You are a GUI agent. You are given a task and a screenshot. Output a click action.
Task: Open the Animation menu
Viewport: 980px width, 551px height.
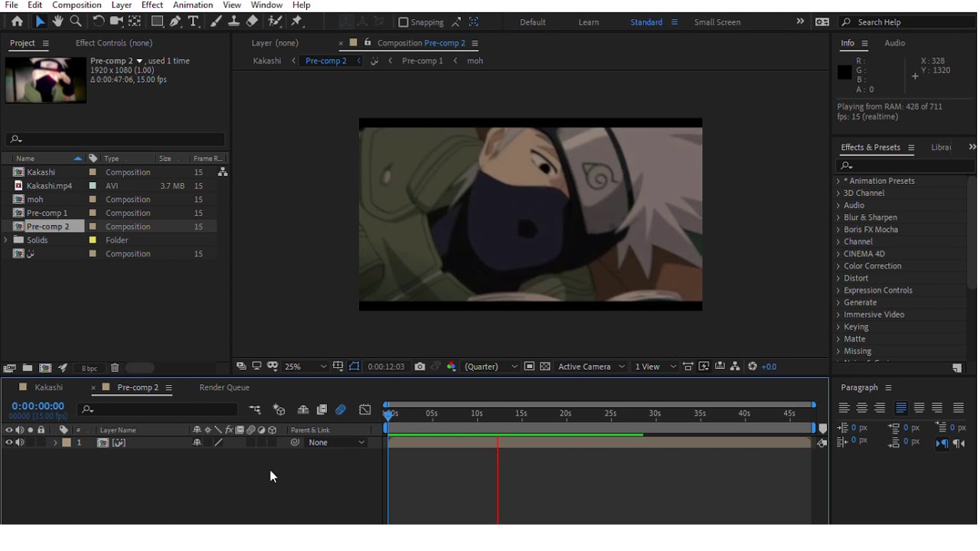pyautogui.click(x=194, y=5)
